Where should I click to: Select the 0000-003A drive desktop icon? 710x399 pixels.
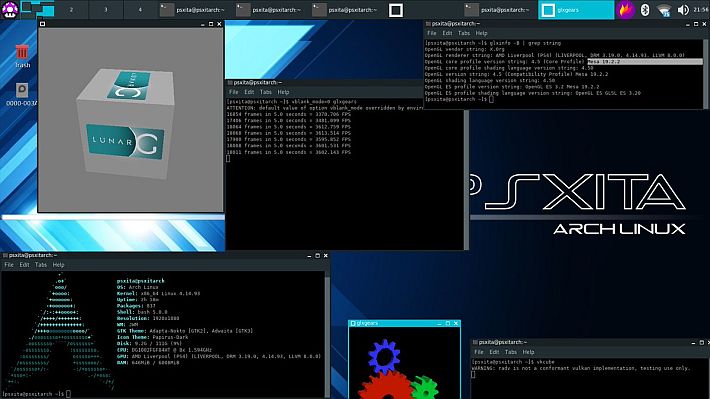pyautogui.click(x=22, y=94)
